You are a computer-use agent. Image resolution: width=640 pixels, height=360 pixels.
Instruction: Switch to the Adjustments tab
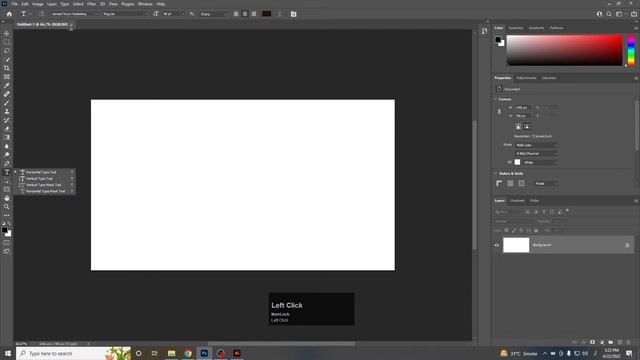526,78
